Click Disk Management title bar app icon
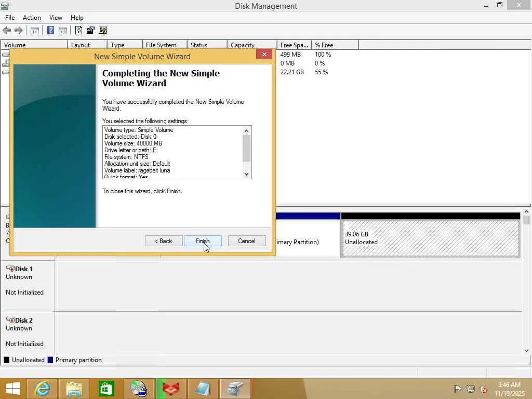Screen dimensions: 532x399 coord(5,6)
